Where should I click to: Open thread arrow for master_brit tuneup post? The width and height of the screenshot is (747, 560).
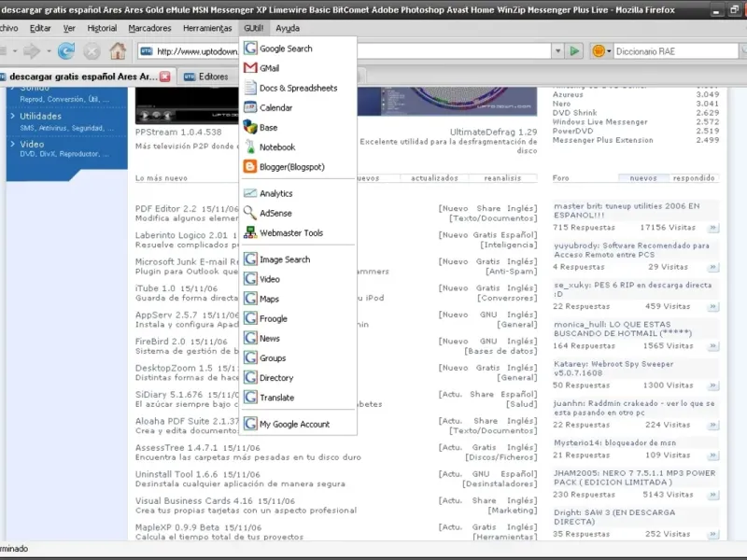pyautogui.click(x=712, y=228)
